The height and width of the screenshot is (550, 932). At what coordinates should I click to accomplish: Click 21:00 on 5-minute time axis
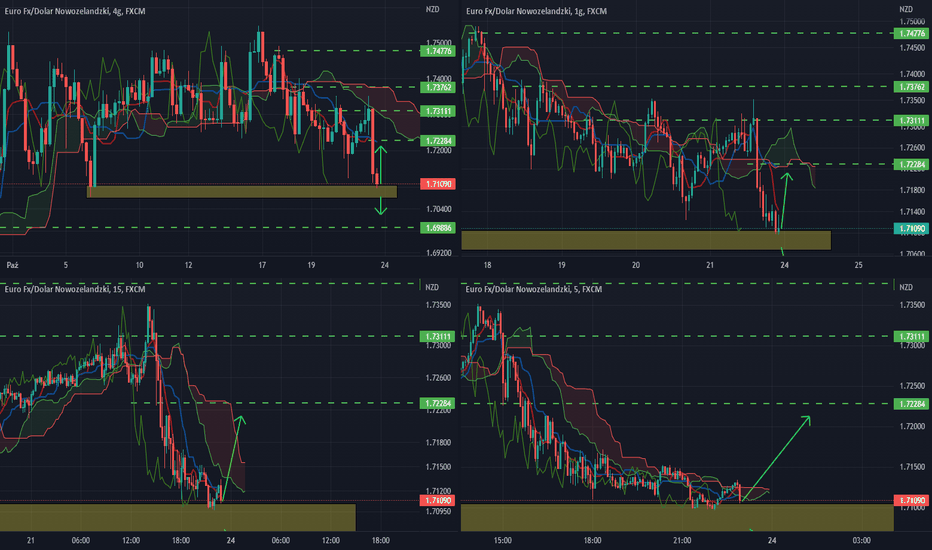(682, 540)
